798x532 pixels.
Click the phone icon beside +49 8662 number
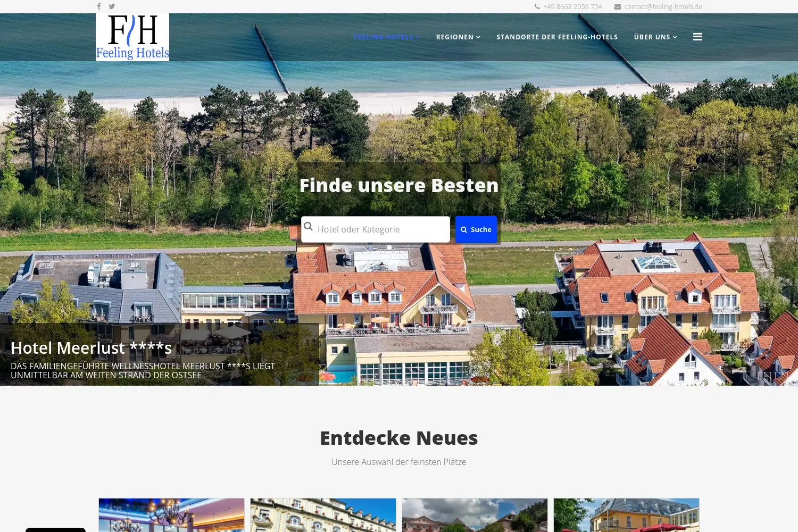[537, 7]
